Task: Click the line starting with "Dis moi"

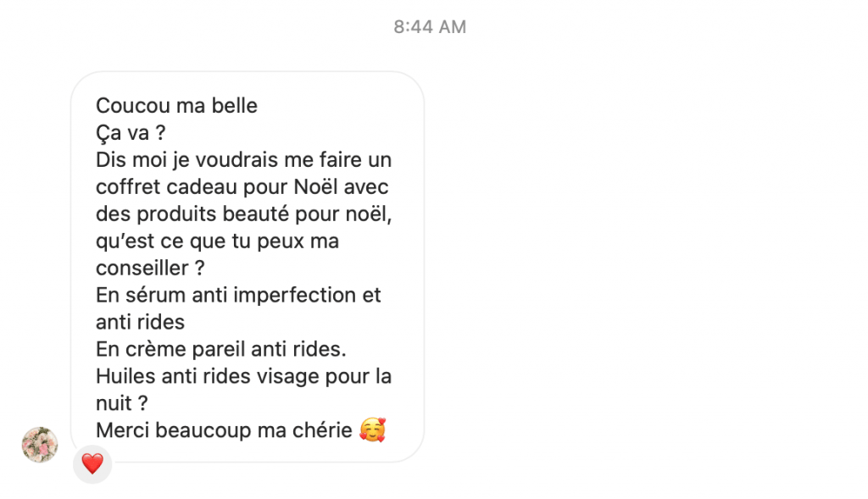Action: (243, 160)
